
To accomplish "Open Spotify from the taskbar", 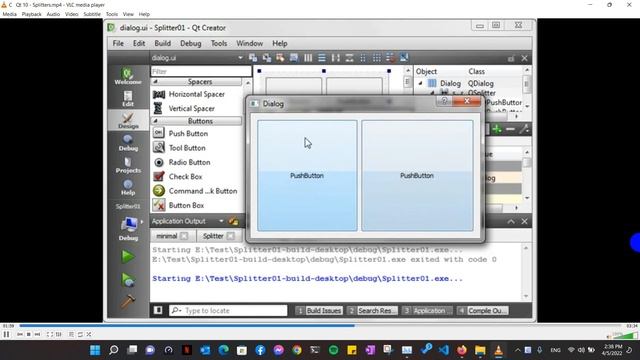I will tap(333, 350).
